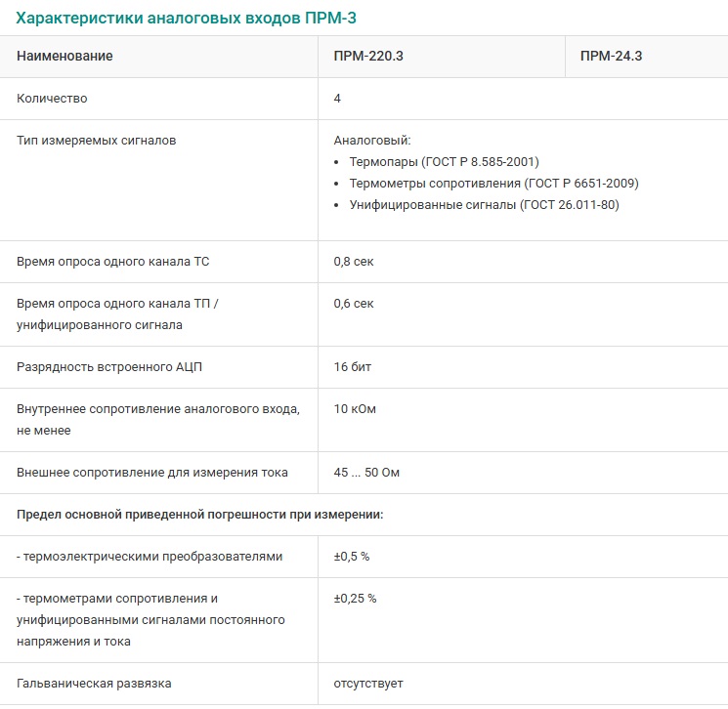Click the heading "Характеристики аналоговых входов ПРМ-3"

193,20
